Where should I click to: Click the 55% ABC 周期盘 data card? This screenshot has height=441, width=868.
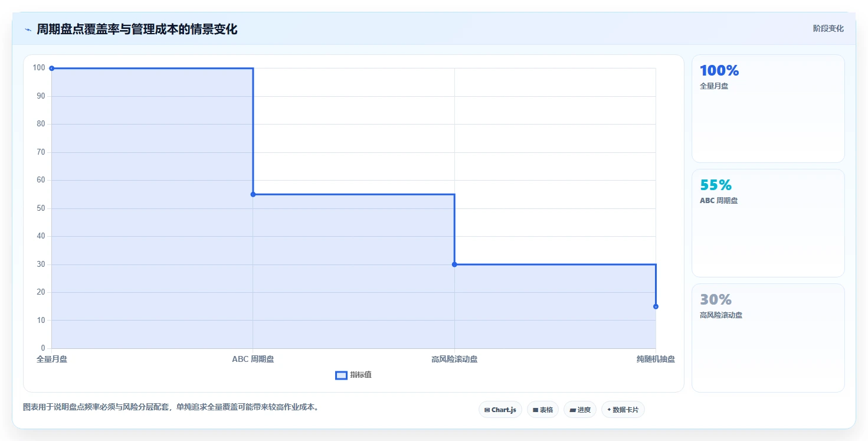(x=768, y=223)
